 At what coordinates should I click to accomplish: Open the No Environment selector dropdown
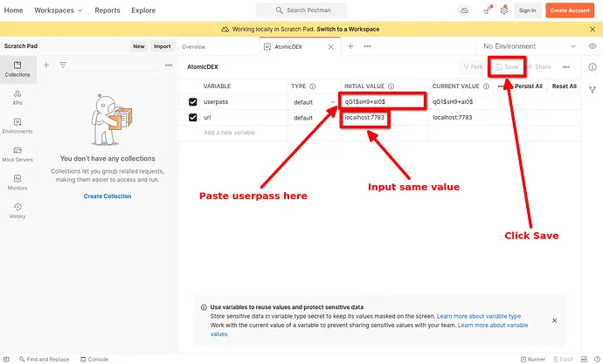tap(530, 46)
